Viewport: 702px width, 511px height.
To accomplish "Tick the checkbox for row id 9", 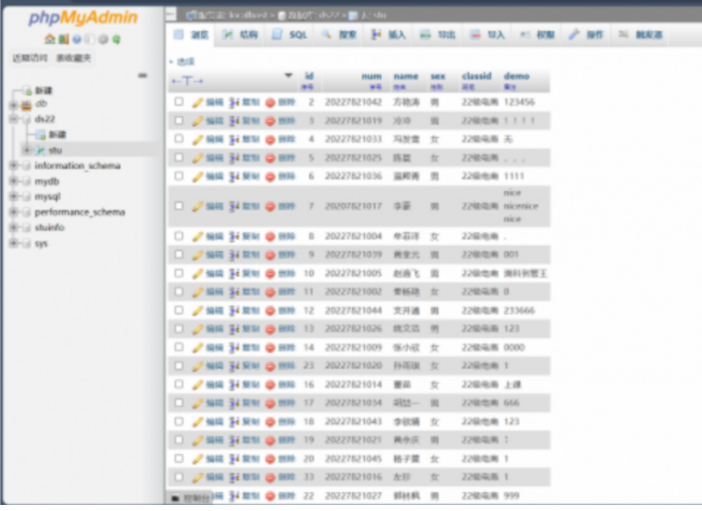I will point(179,254).
